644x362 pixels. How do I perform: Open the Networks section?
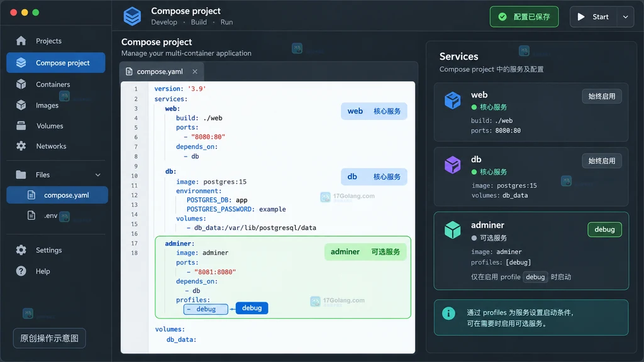pyautogui.click(x=56, y=146)
